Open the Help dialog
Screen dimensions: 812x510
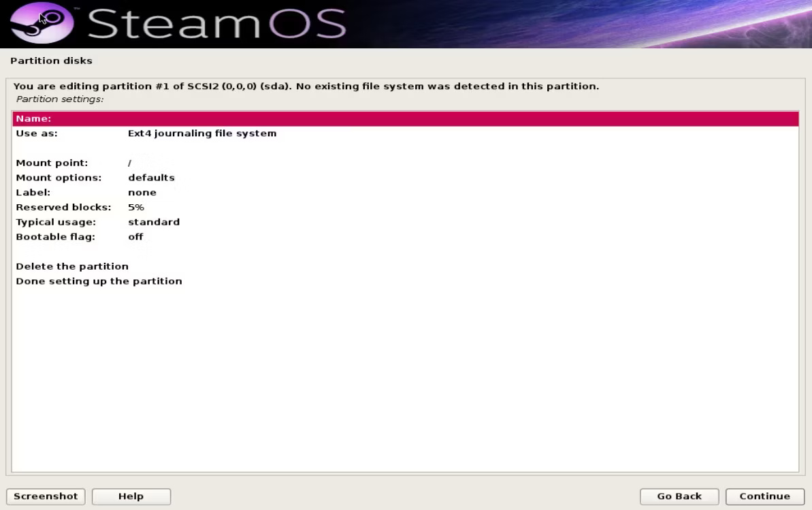click(x=131, y=496)
